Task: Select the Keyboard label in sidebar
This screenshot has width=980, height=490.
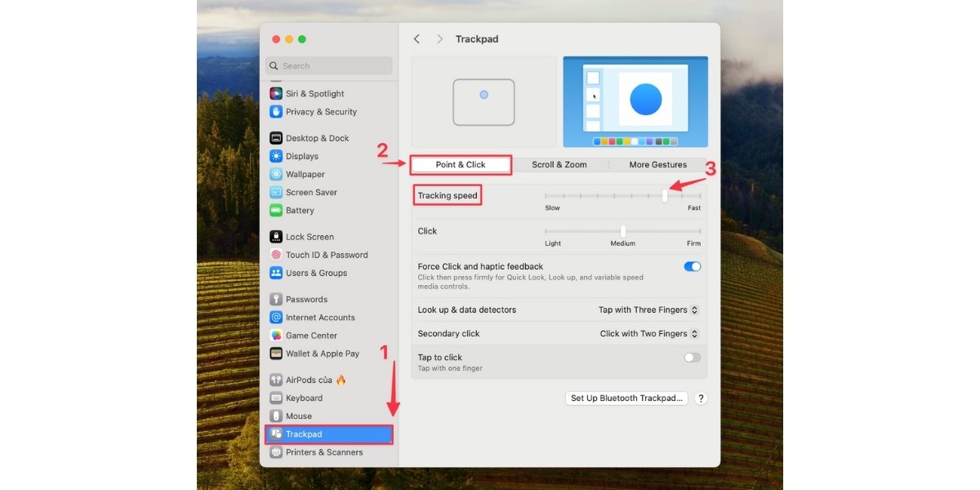Action: click(x=304, y=399)
